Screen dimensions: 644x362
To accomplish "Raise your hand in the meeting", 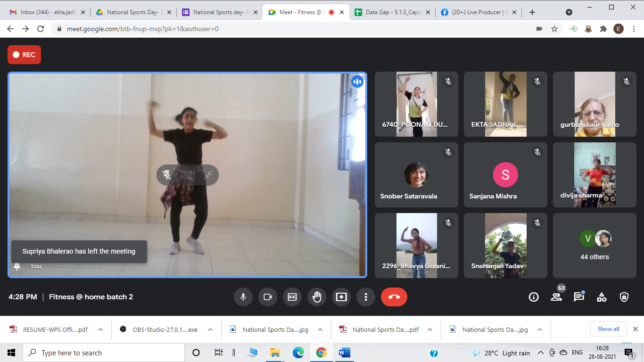I will click(x=316, y=297).
